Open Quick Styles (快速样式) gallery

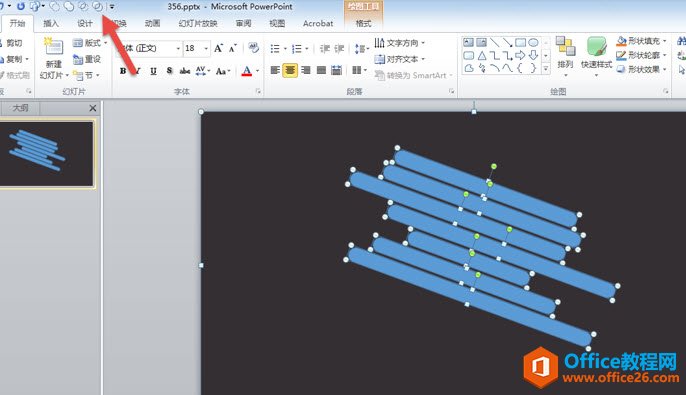click(x=596, y=56)
